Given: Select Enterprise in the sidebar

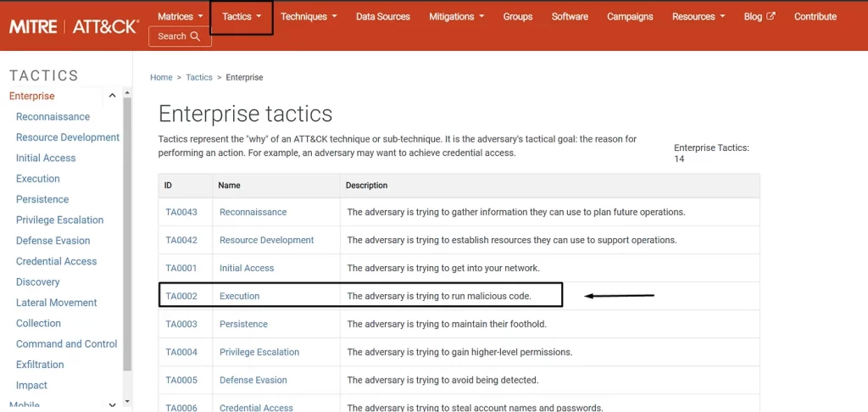Looking at the screenshot, I should [32, 96].
